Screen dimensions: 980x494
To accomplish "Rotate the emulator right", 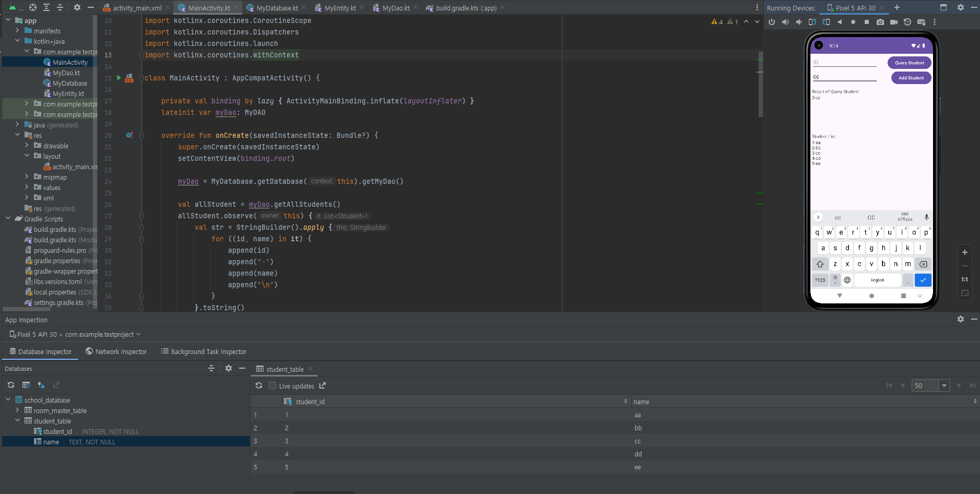I will point(826,22).
